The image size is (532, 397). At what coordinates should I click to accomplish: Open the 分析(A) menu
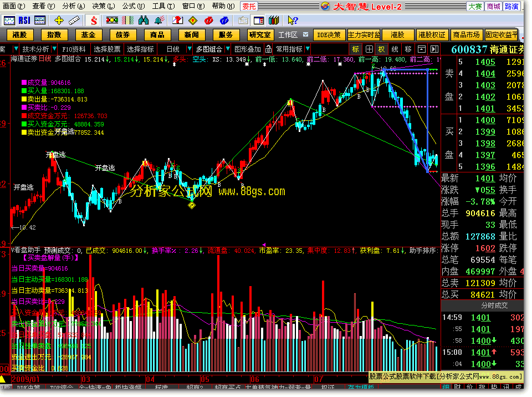tap(74, 6)
